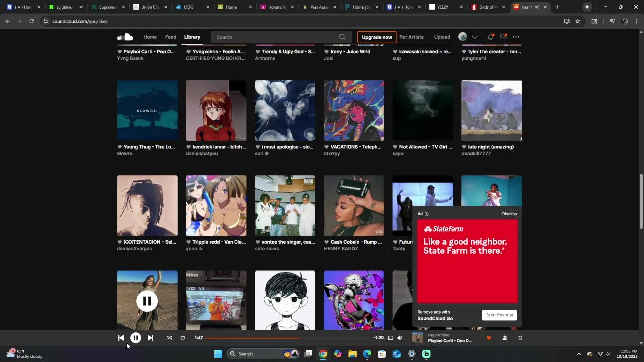Open Chrome three-dot menu
Image resolution: width=644 pixels, height=362 pixels.
click(x=637, y=21)
